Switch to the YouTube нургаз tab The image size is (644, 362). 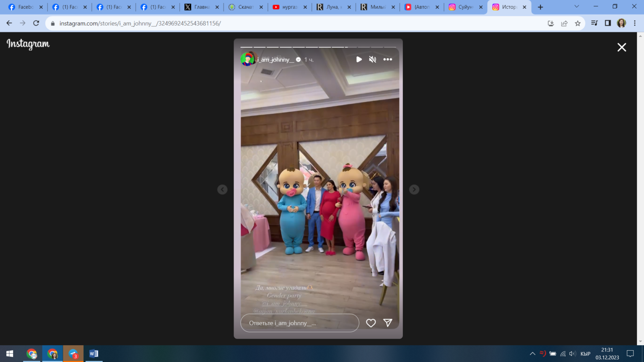[289, 7]
